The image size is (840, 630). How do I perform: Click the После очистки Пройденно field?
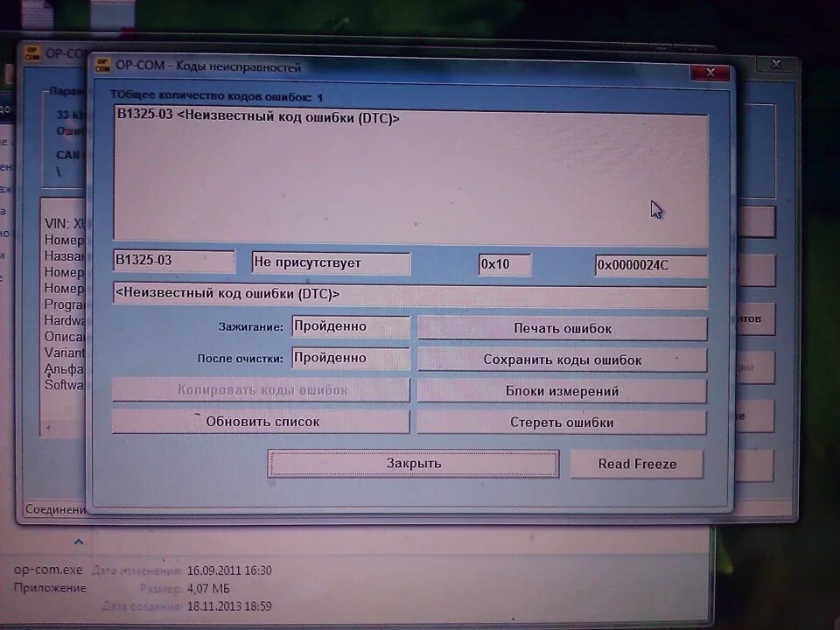[x=351, y=358]
